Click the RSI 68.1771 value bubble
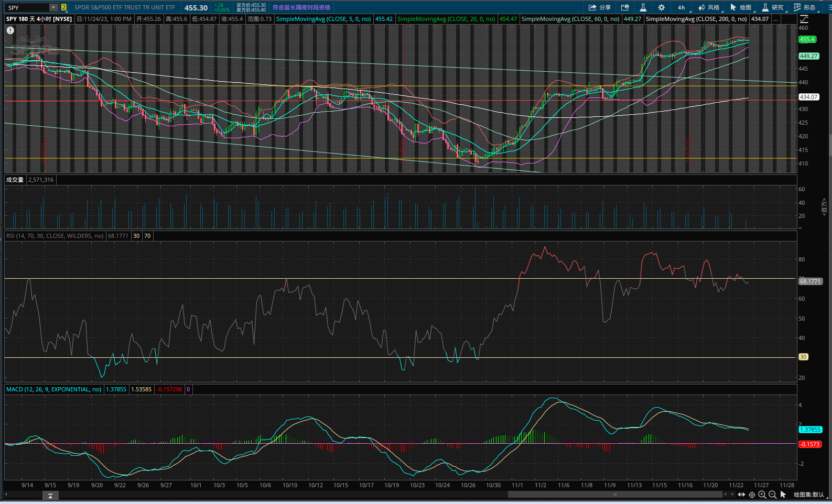This screenshot has width=832, height=504. 810,281
